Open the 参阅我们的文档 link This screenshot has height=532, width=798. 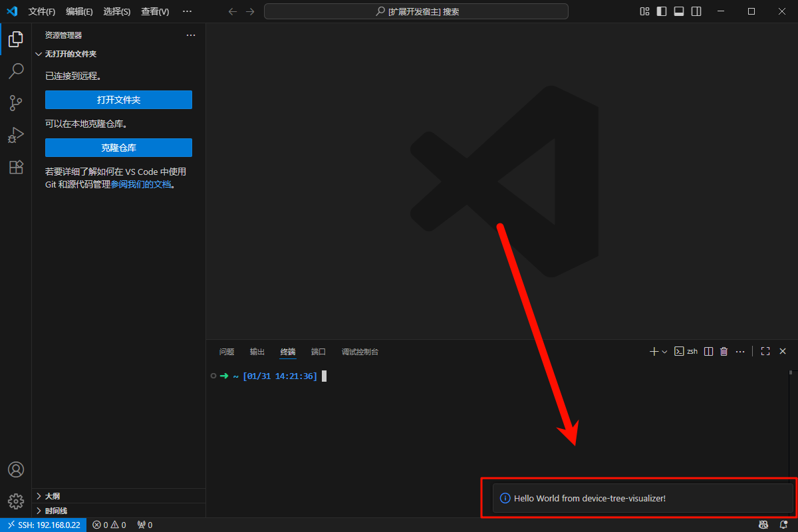point(141,184)
